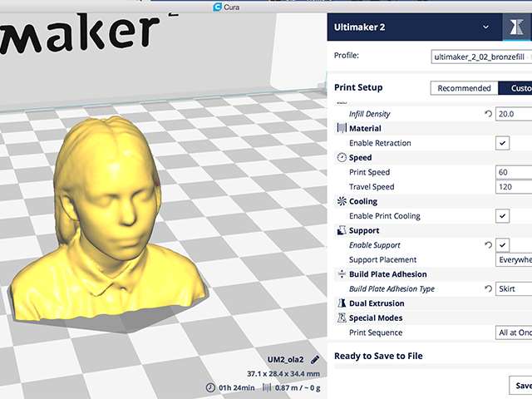The image size is (532, 399).
Task: Click the Print Sequence label
Action: coord(376,332)
